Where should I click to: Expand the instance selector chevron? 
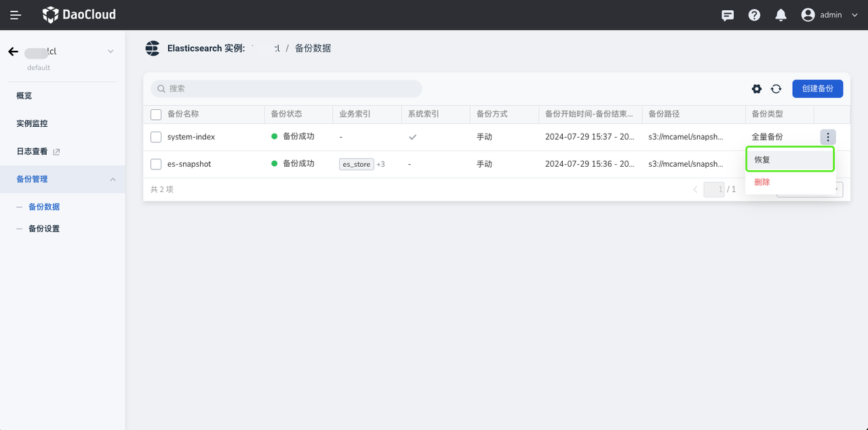pos(111,52)
